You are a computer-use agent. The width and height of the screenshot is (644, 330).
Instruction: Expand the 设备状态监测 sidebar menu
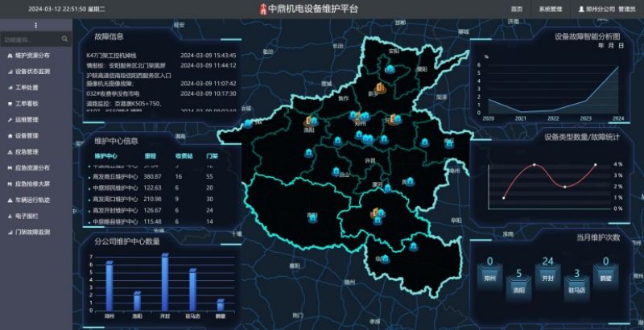point(32,72)
